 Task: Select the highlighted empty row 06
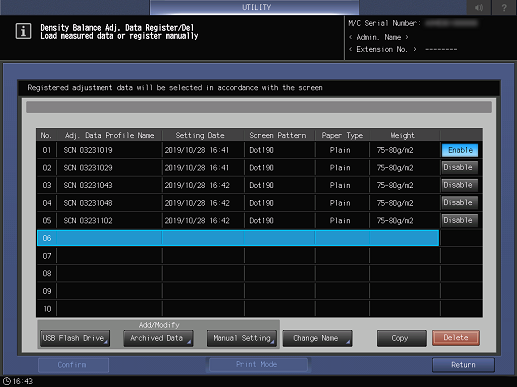tap(238, 238)
